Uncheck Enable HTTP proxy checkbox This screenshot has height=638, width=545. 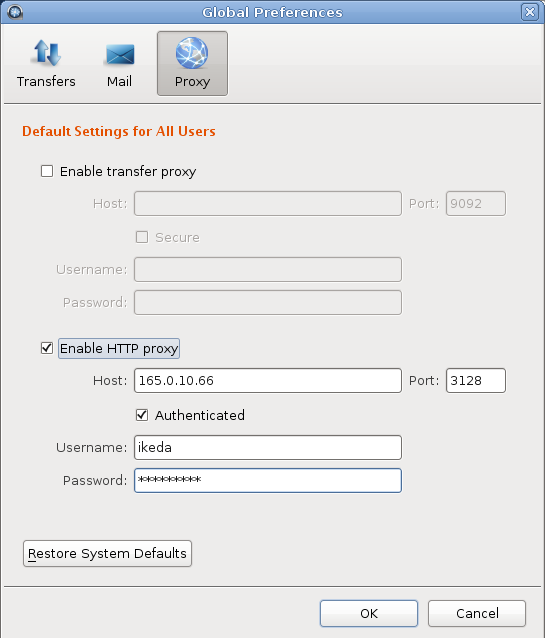47,348
